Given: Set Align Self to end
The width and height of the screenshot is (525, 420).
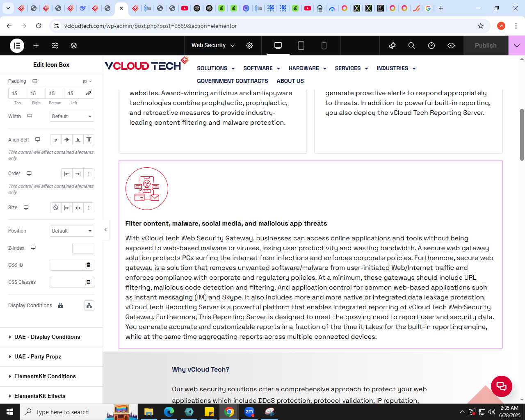Looking at the screenshot, I should (78, 140).
